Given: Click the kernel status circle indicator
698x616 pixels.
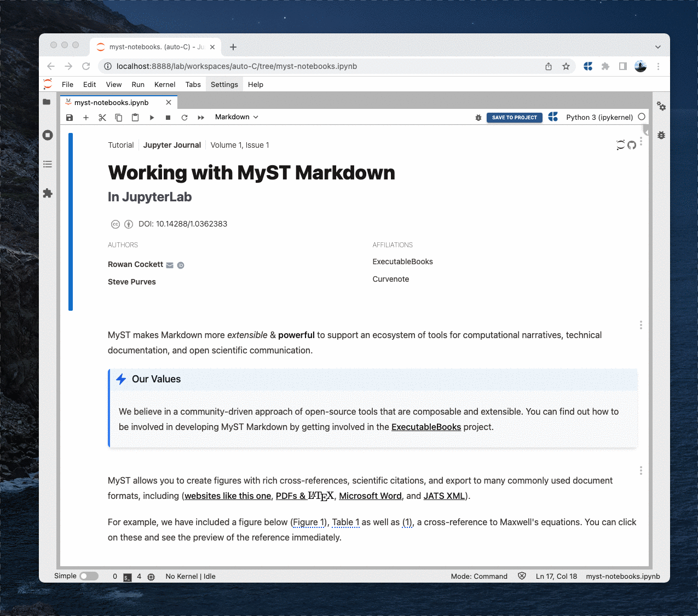Looking at the screenshot, I should click(642, 117).
